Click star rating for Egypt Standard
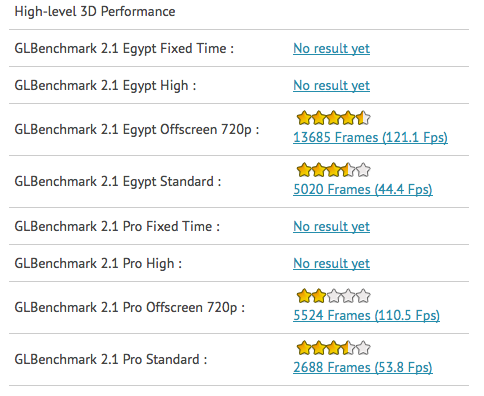Image resolution: width=484 pixels, height=396 pixels. pyautogui.click(x=333, y=170)
